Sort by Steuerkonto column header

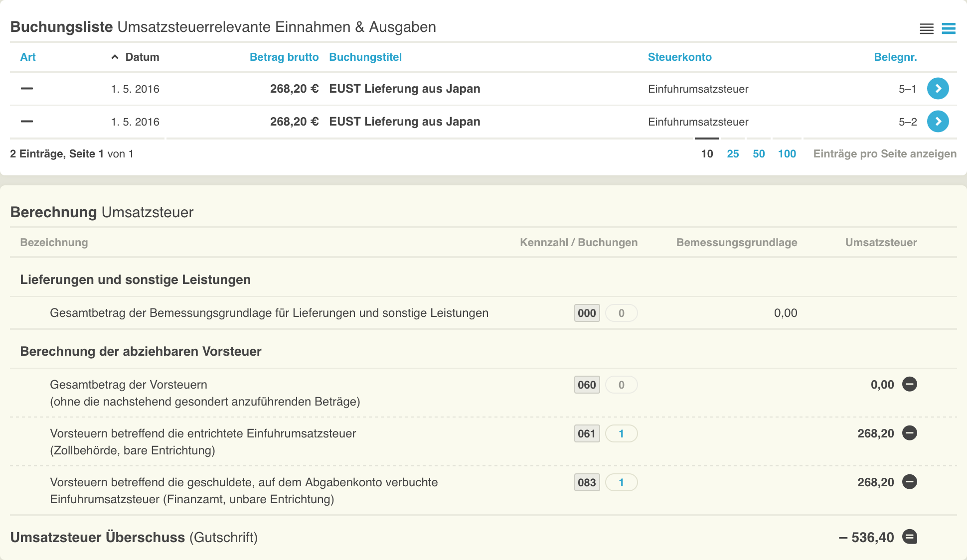click(x=679, y=57)
